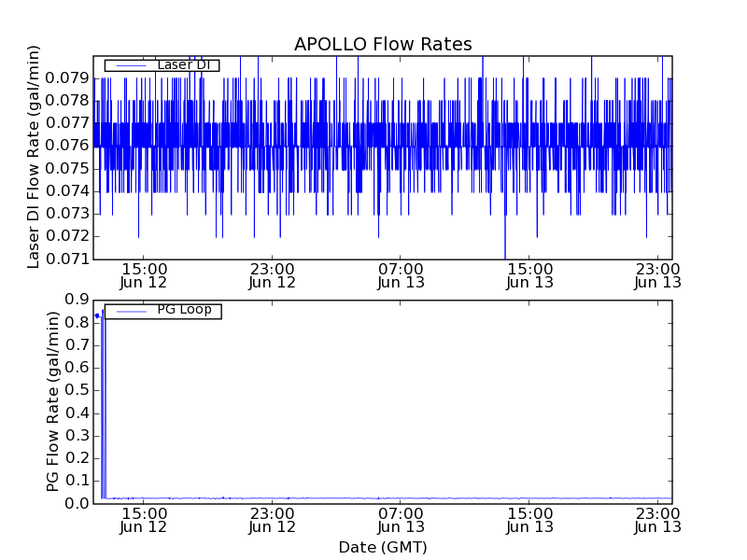
Task: Click the 15:00 Jun 12 tick under top plot
Action: pos(142,275)
